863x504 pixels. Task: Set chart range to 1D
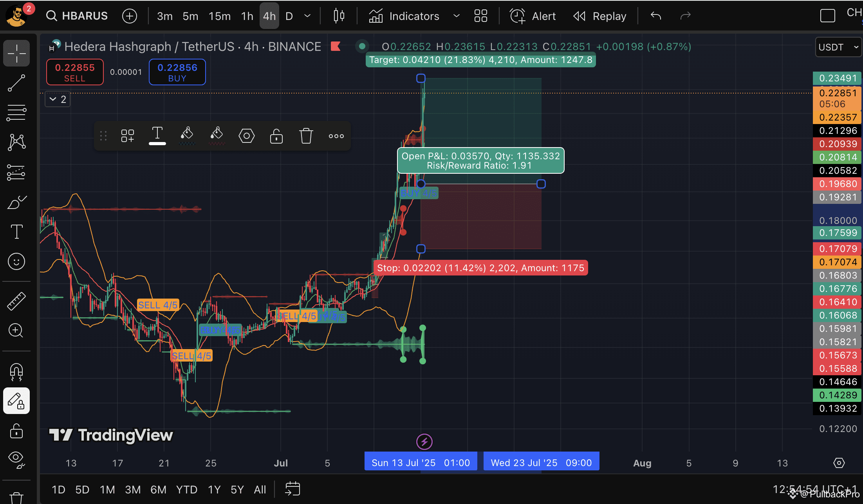tap(58, 490)
